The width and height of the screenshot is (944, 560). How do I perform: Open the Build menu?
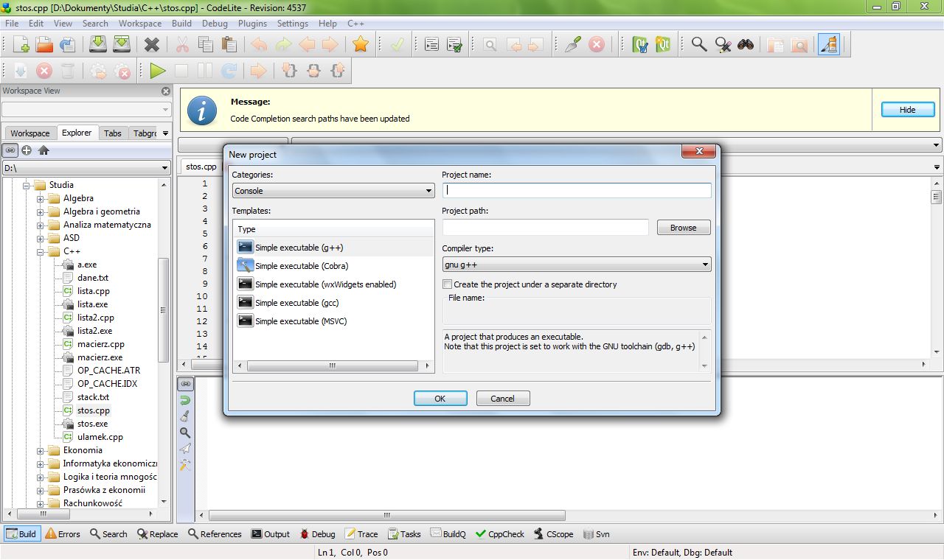(181, 24)
